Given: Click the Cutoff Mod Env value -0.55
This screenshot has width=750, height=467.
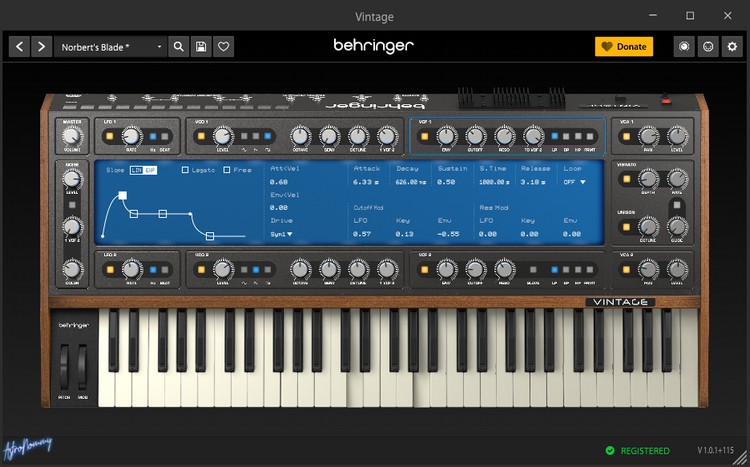Looking at the screenshot, I should tap(448, 234).
